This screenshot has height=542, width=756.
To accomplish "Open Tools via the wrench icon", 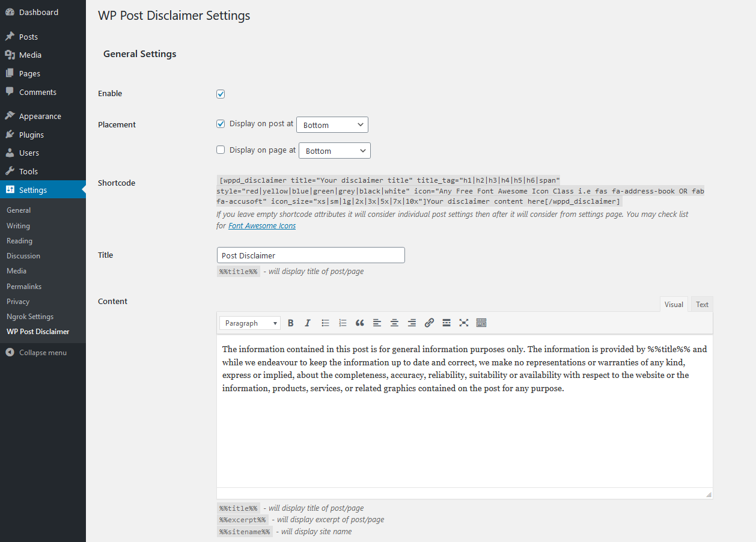I will (10, 171).
